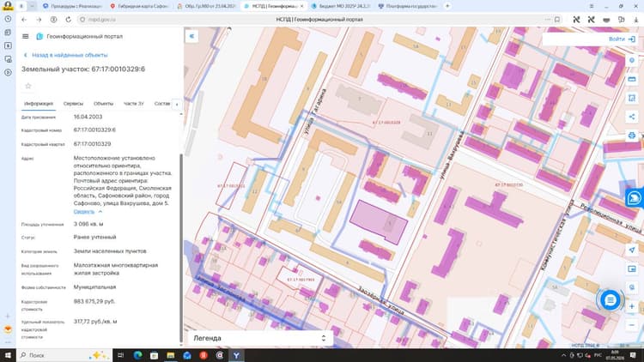Select the area selection tool
644x362 pixels.
click(632, 98)
